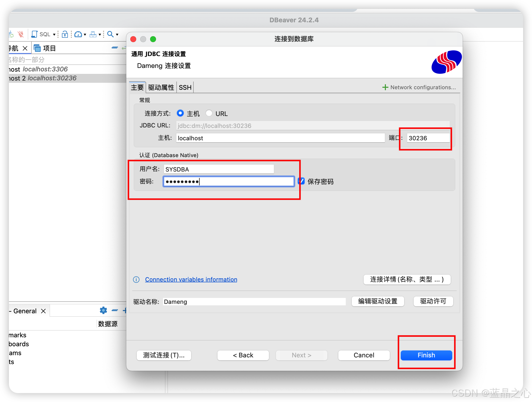Click the transaction lock icon in toolbar

(x=65, y=34)
